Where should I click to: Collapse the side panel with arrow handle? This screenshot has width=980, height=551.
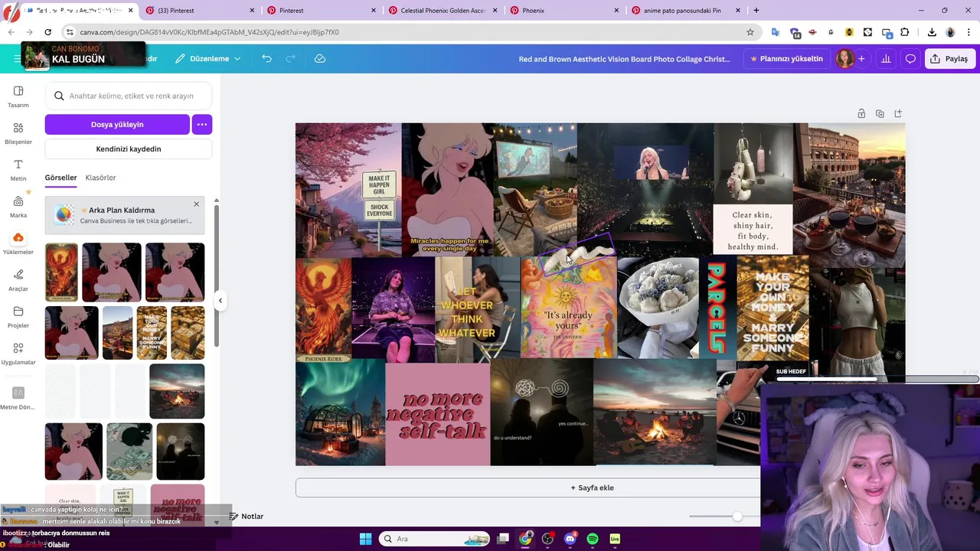(220, 301)
